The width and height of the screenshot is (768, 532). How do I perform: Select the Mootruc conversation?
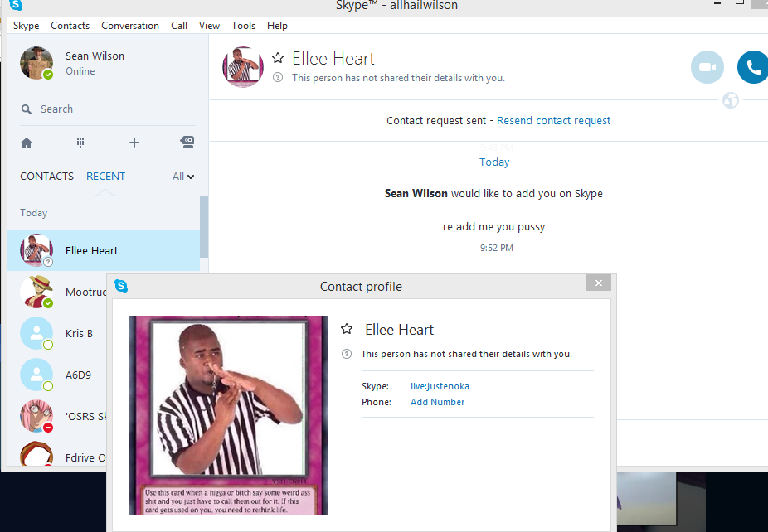(57, 293)
